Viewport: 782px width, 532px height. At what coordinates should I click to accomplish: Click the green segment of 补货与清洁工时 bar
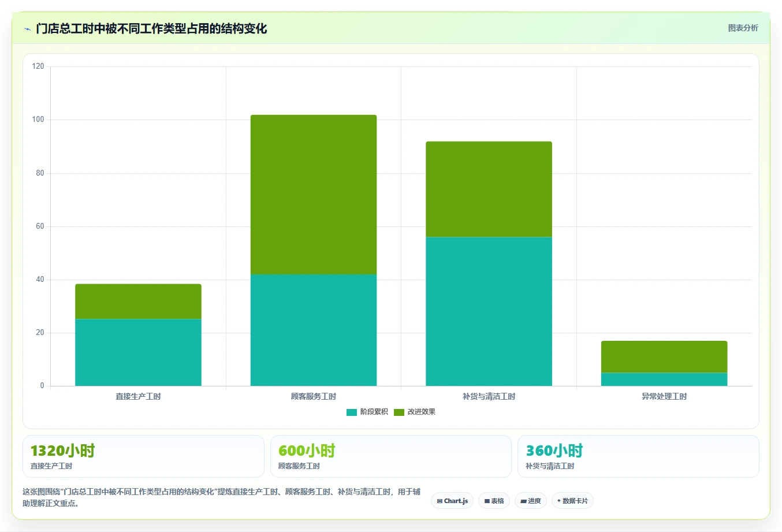[x=489, y=189]
